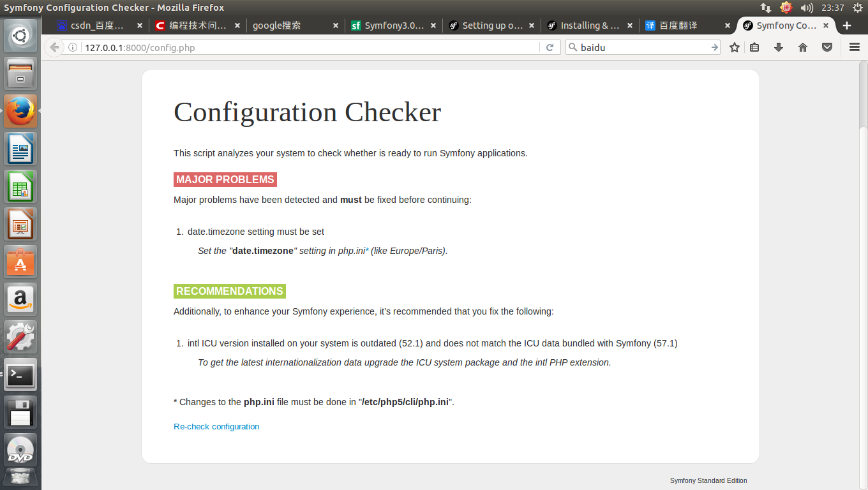Launch LibreOffice Impress from dock

[x=21, y=224]
